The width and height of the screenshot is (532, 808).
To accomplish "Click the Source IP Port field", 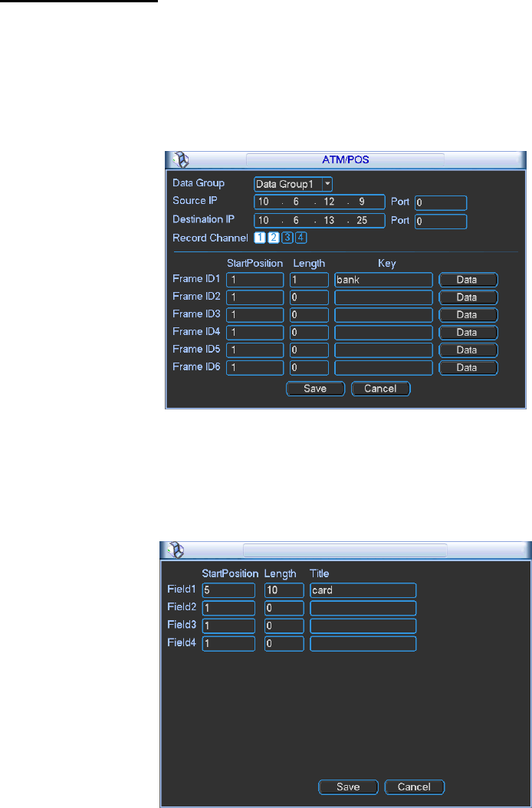I will tap(441, 202).
